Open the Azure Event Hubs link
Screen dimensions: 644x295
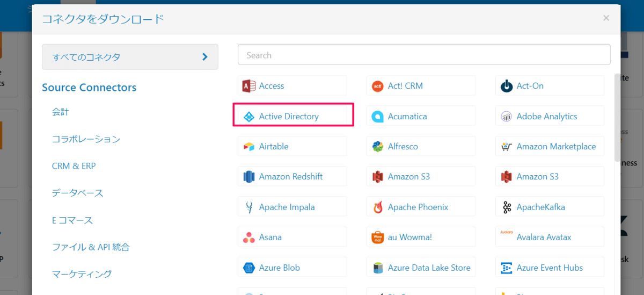pyautogui.click(x=550, y=268)
